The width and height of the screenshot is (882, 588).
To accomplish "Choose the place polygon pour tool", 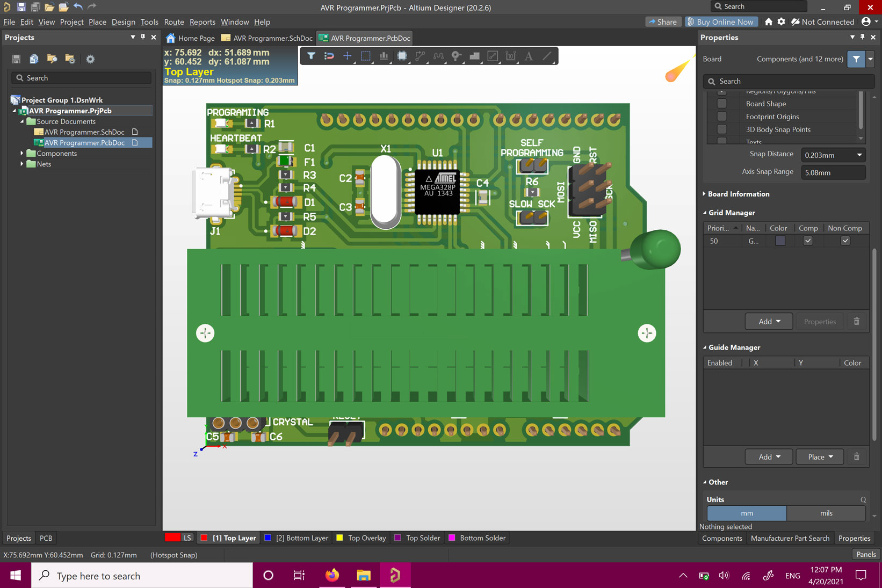I will [x=474, y=56].
